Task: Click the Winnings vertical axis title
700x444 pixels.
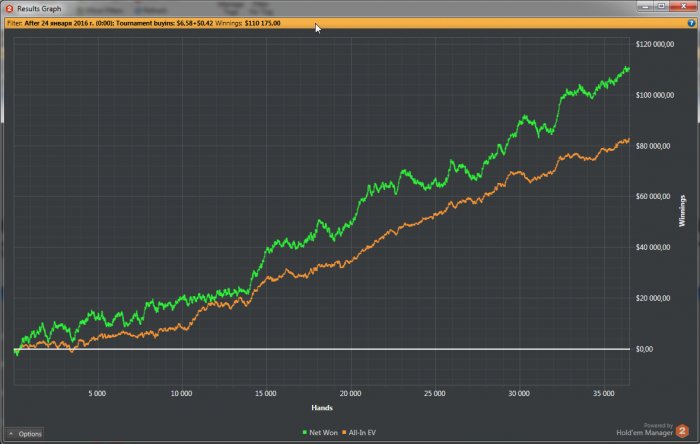Action: click(x=682, y=196)
